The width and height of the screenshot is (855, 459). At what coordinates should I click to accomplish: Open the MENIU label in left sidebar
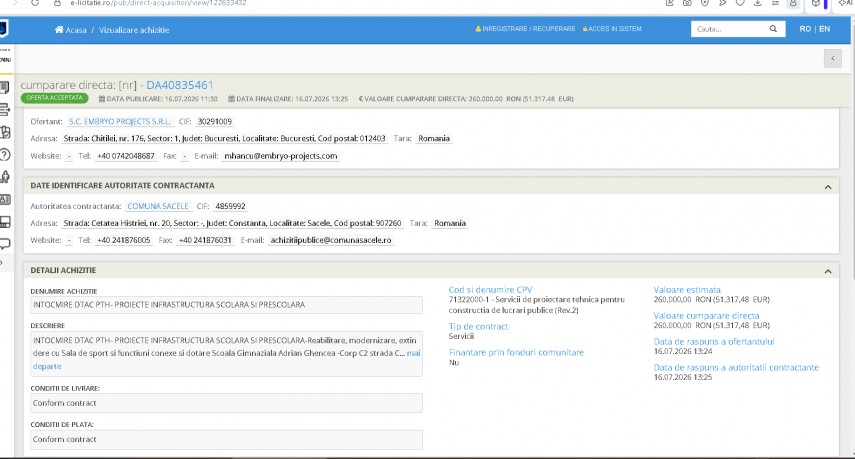[5, 60]
